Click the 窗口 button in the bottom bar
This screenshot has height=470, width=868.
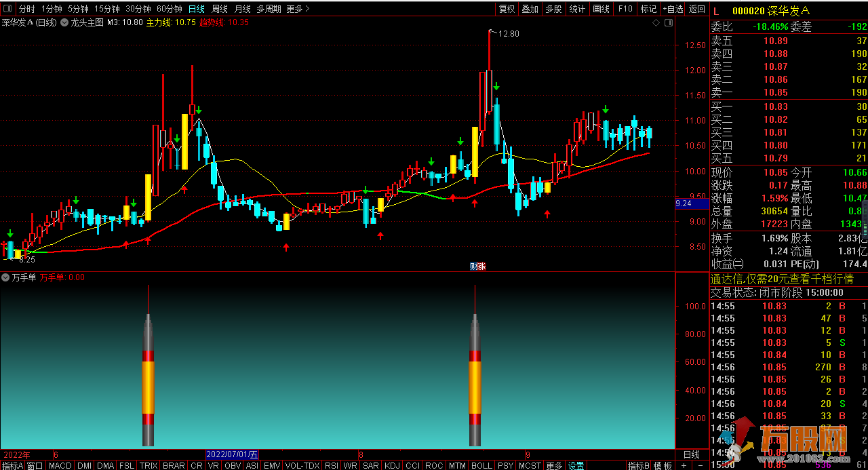point(35,465)
